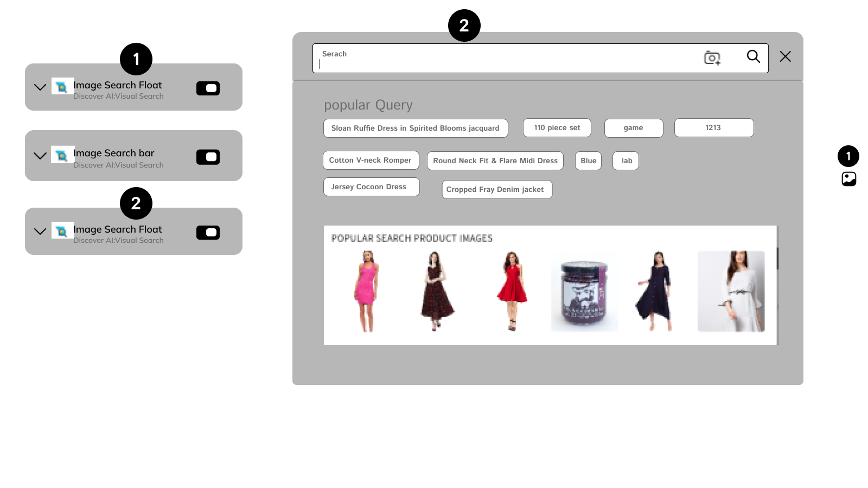This screenshot has height=488, width=868.
Task: Close the search popup with the X
Action: (785, 56)
